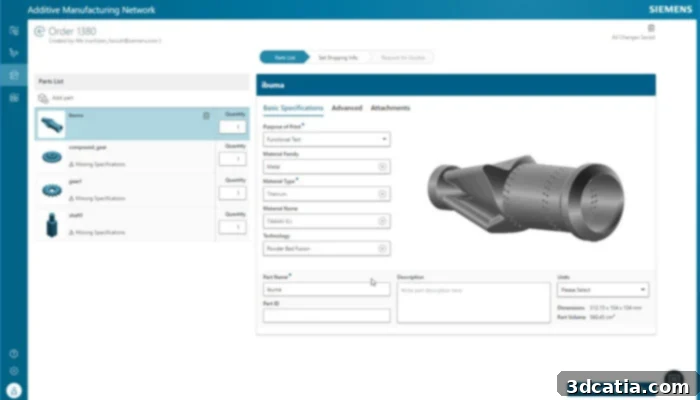Edit quantity field for shaft1
This screenshot has height=400, width=700.
tap(233, 227)
